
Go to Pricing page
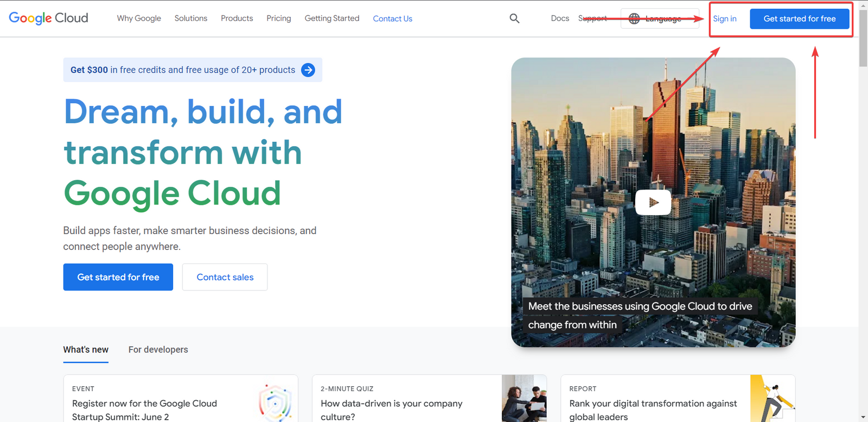pyautogui.click(x=279, y=18)
